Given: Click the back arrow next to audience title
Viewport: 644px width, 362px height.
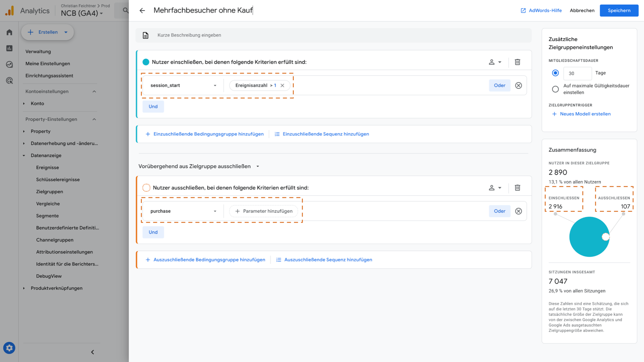Looking at the screenshot, I should tap(142, 11).
